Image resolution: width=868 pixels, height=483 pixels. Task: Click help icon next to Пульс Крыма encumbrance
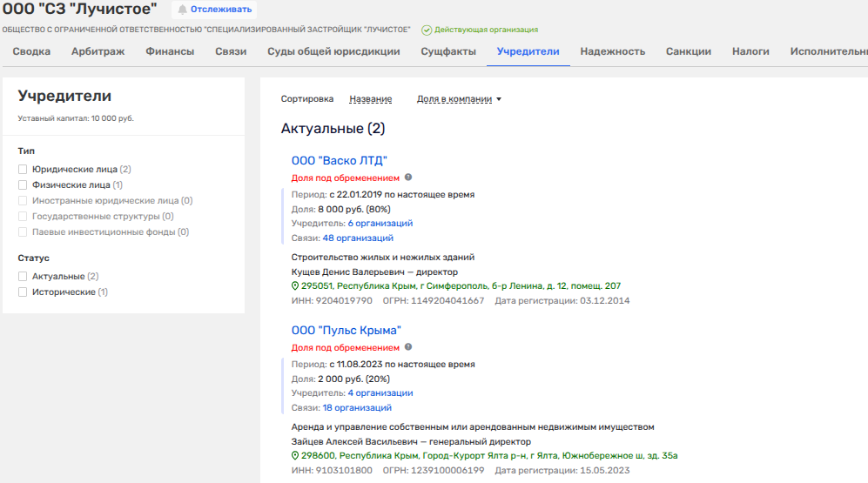click(x=408, y=347)
